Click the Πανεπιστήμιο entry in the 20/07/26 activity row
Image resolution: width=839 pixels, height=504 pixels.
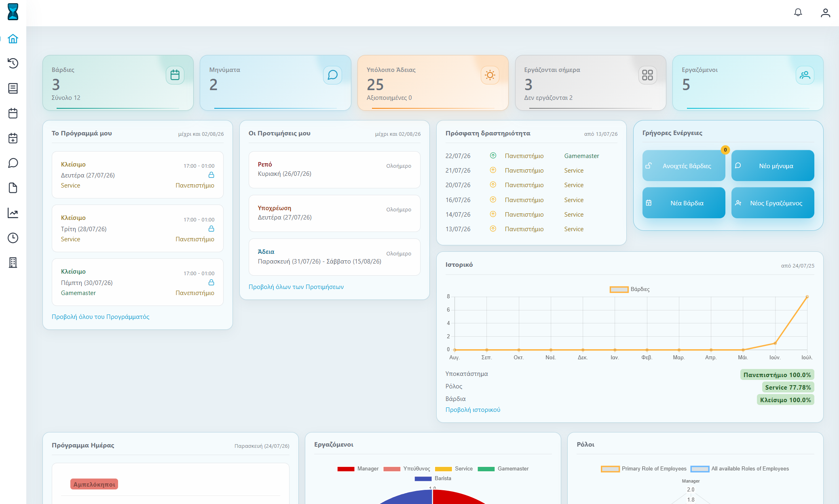[524, 185]
